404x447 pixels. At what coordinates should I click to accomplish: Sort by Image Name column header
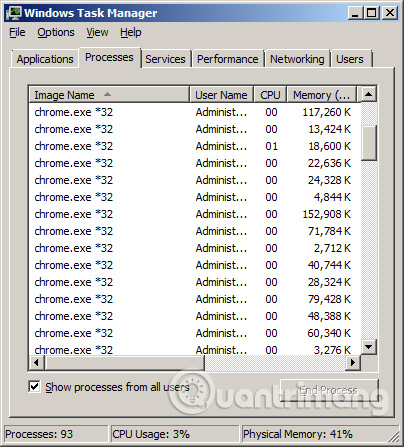tap(109, 95)
